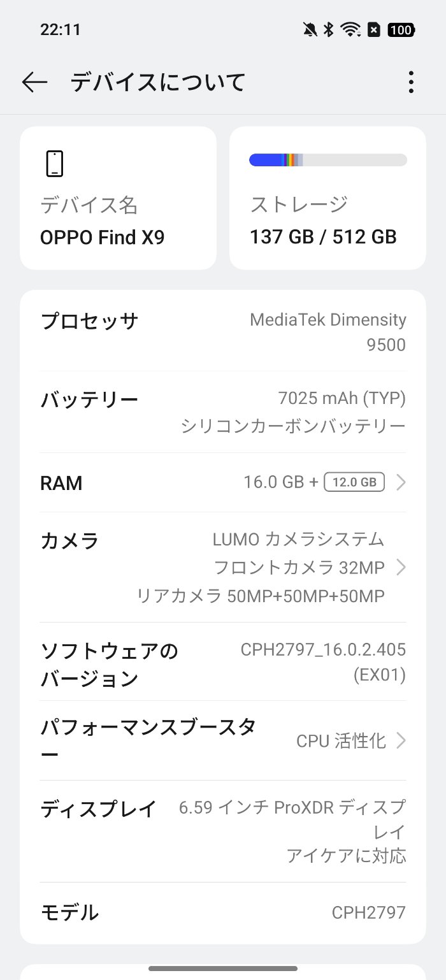
Task: Expand the CPU 活性化 chevron
Action: coord(401,740)
